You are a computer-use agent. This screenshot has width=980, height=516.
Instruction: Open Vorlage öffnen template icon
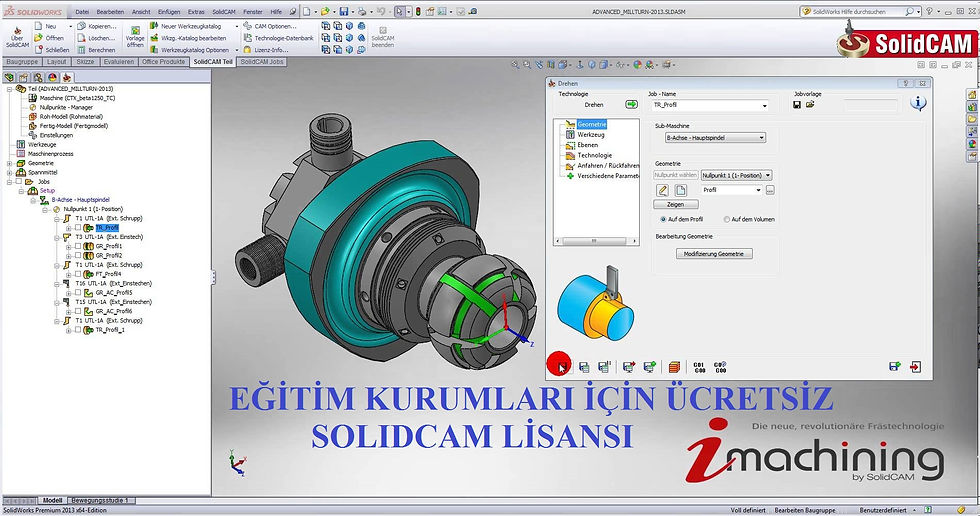click(135, 30)
